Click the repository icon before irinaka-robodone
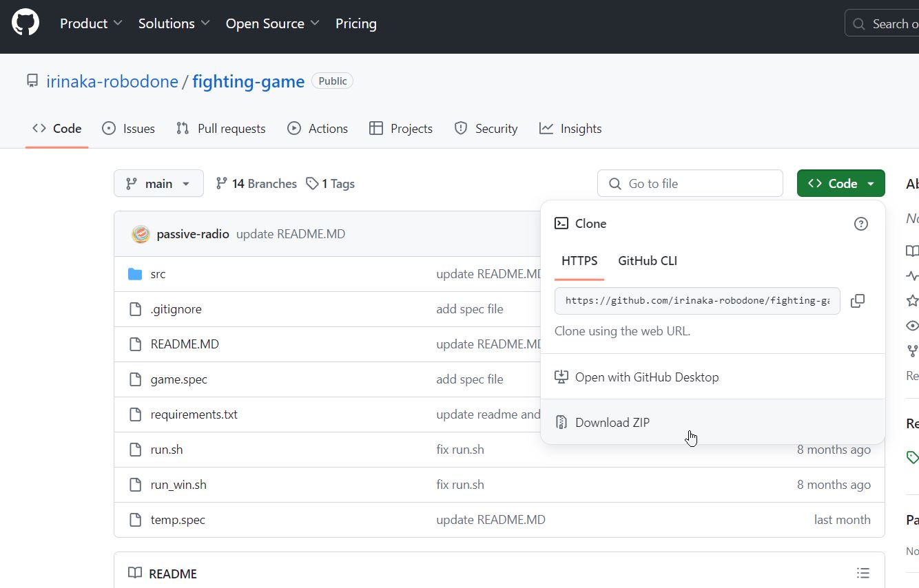 [32, 81]
